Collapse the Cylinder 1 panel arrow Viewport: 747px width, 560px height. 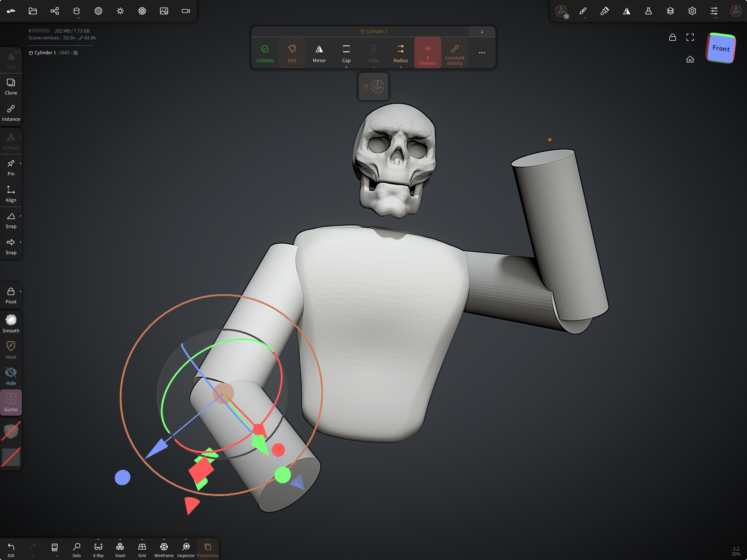pos(482,31)
